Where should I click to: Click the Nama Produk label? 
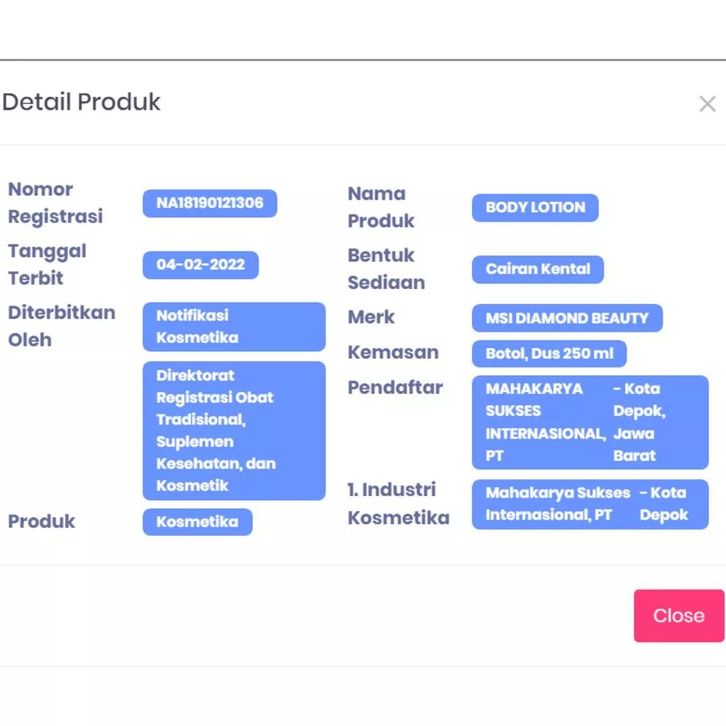(380, 207)
